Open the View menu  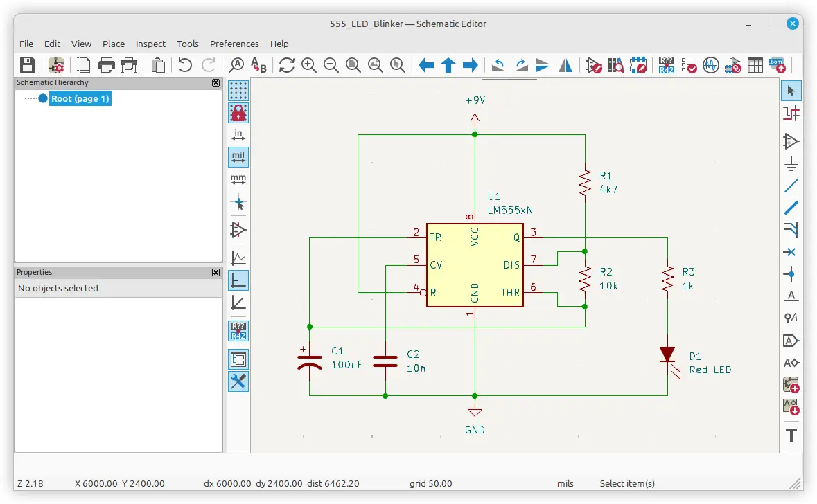[81, 44]
